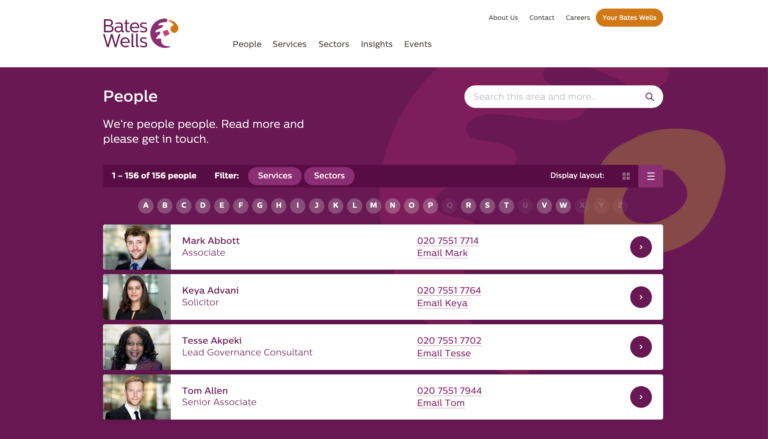Screen dimensions: 768x439
Task: Click the search magnifier icon
Action: [x=649, y=97]
